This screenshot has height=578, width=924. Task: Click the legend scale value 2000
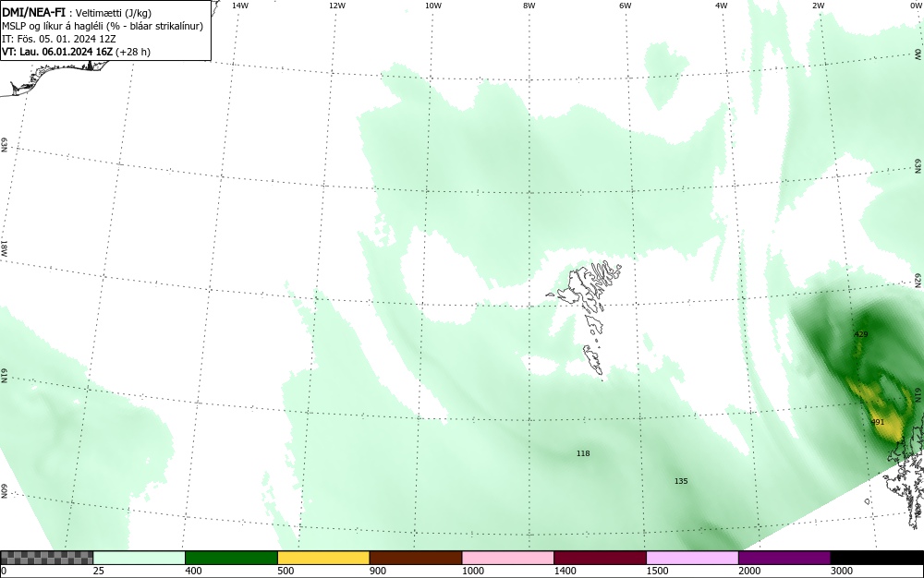pos(749,571)
